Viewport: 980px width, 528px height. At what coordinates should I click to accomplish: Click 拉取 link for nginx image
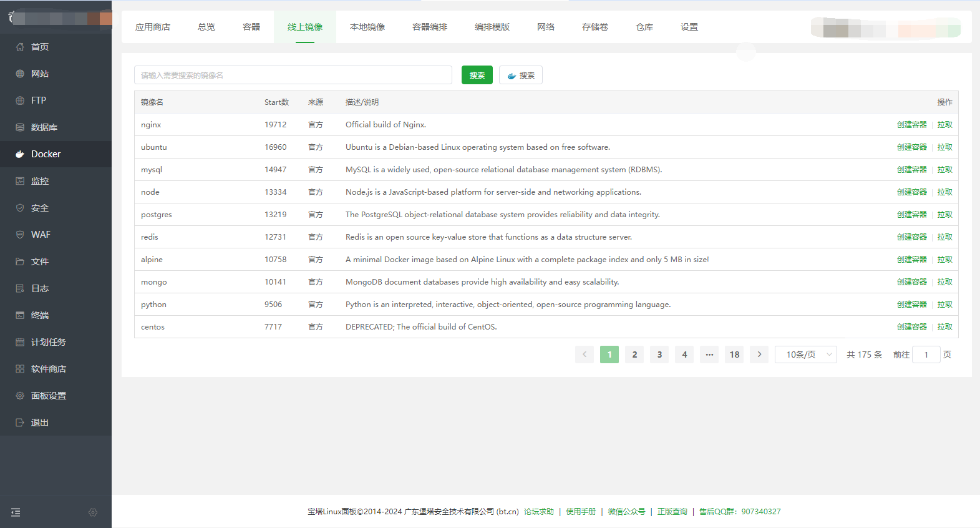point(944,125)
